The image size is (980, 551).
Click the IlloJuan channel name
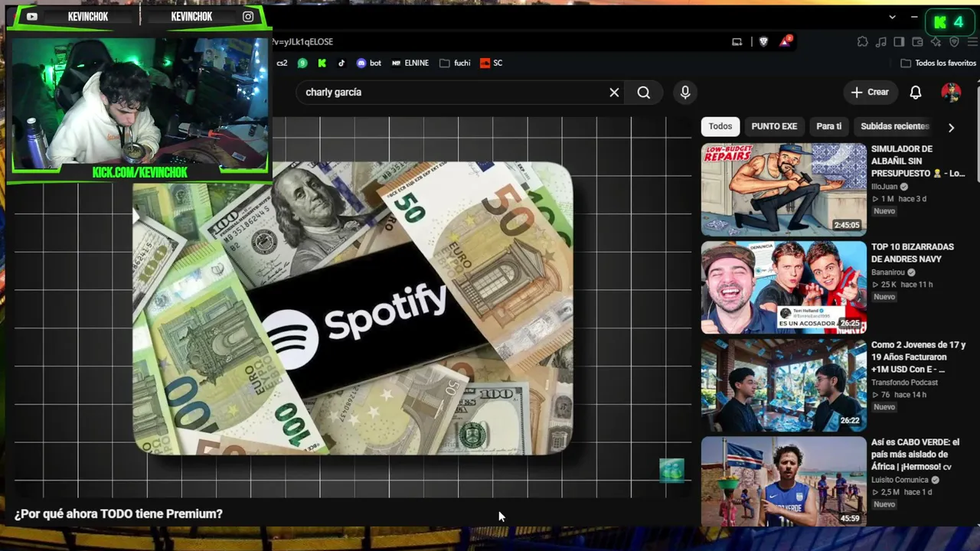[885, 187]
